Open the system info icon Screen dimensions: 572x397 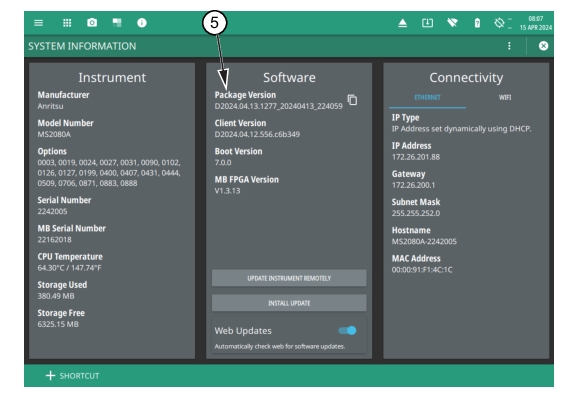click(142, 23)
